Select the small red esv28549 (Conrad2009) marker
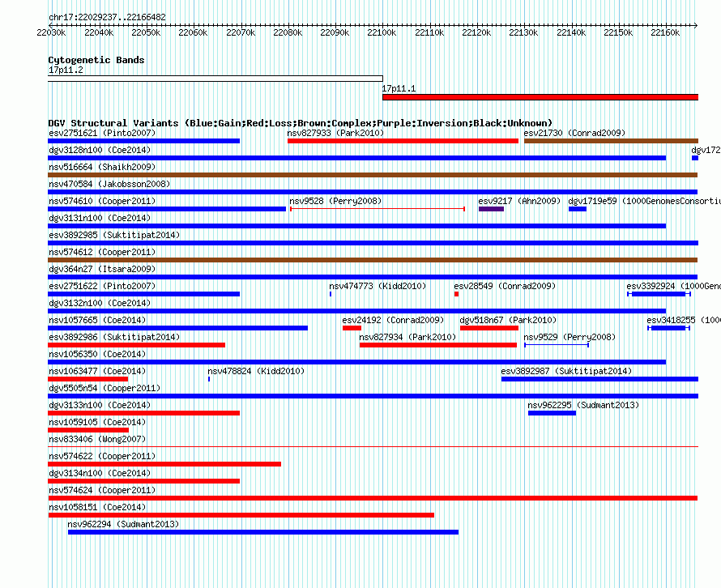The width and height of the screenshot is (721, 588). [457, 294]
